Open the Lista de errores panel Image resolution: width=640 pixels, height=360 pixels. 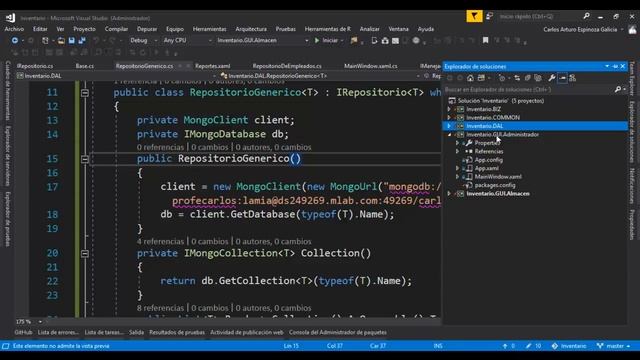tap(58, 332)
